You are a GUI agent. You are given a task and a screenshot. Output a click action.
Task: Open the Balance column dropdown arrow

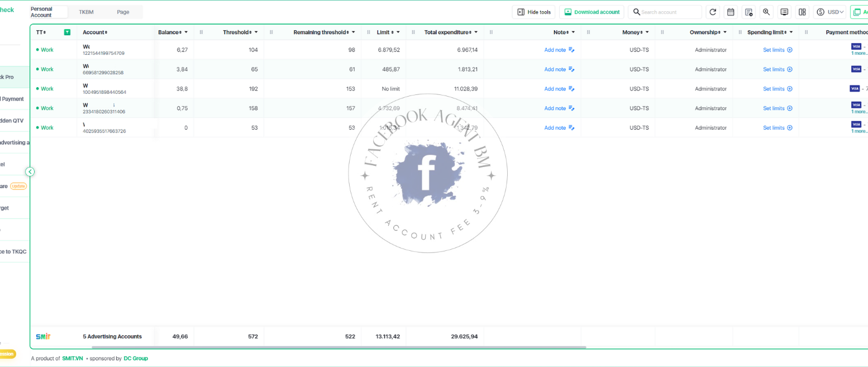[186, 32]
